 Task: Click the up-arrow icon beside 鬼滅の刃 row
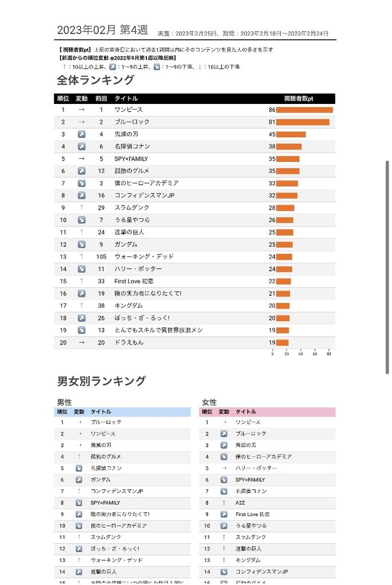pos(81,134)
